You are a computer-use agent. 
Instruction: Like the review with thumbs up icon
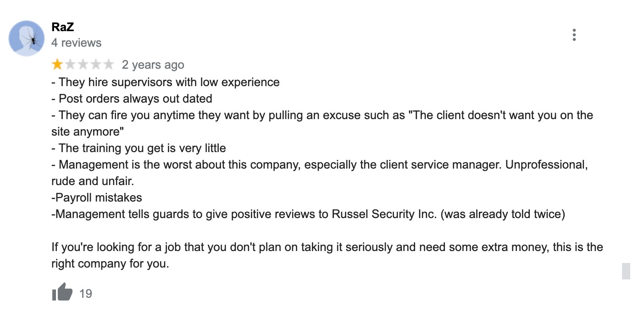point(62,292)
